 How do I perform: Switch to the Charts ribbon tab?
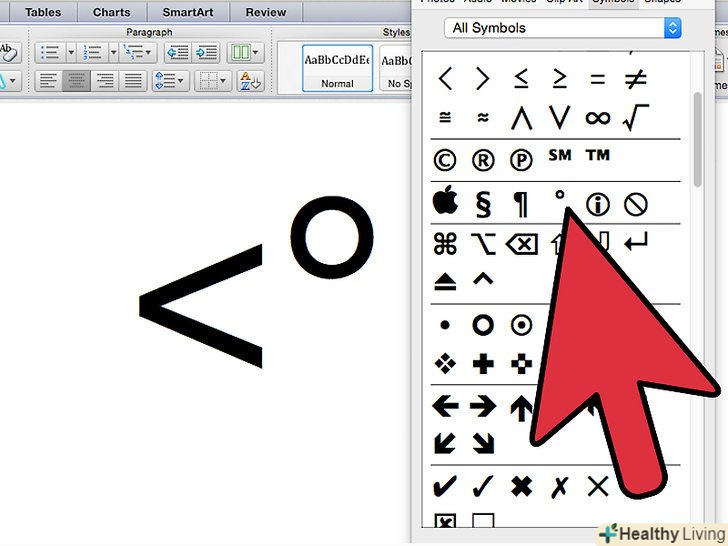pyautogui.click(x=111, y=13)
